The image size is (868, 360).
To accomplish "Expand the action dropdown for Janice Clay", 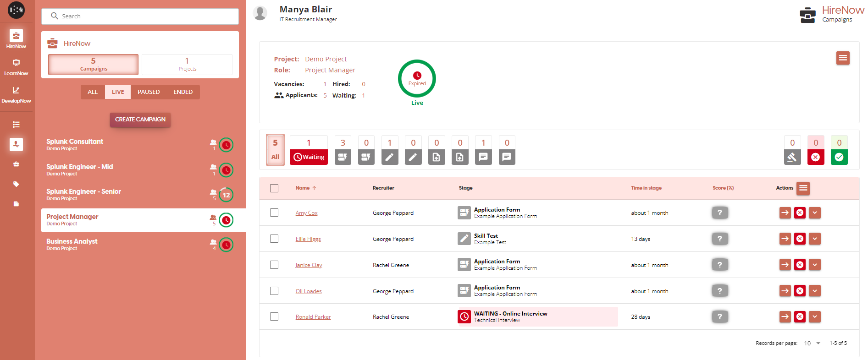I will coord(814,265).
